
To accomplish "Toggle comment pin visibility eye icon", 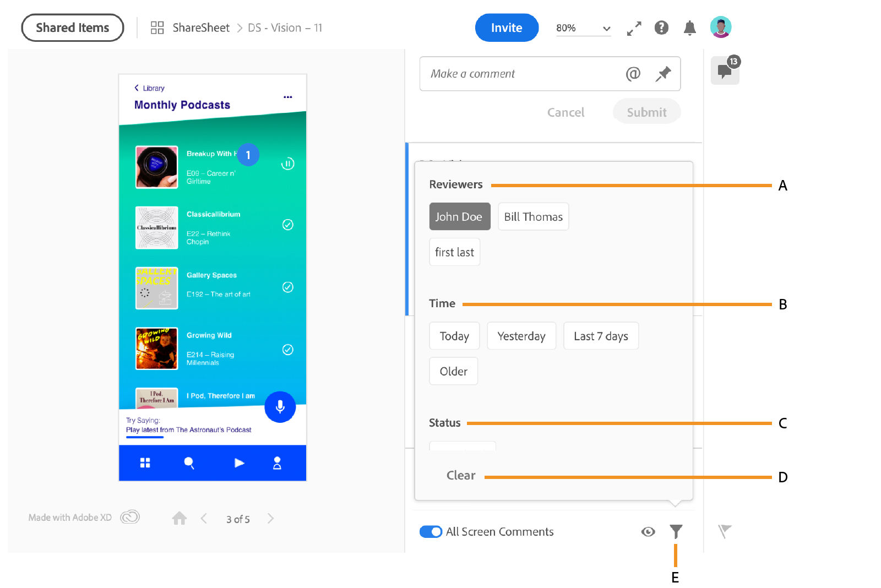I will point(648,531).
